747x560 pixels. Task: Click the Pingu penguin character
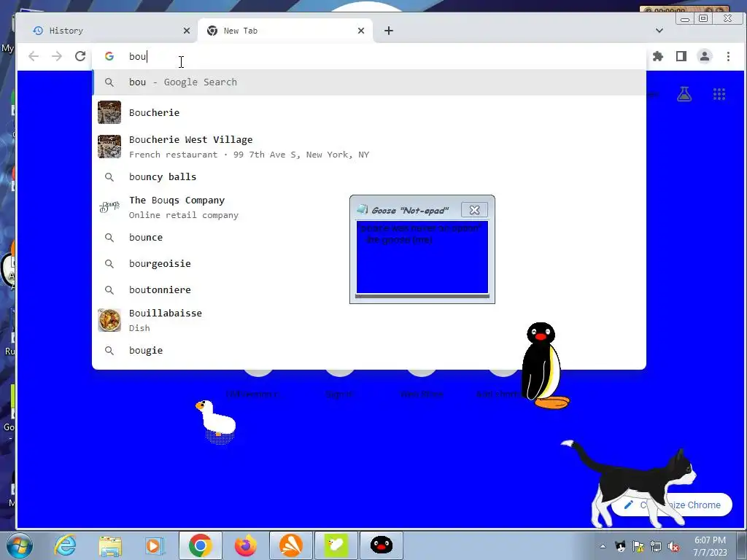click(x=544, y=366)
